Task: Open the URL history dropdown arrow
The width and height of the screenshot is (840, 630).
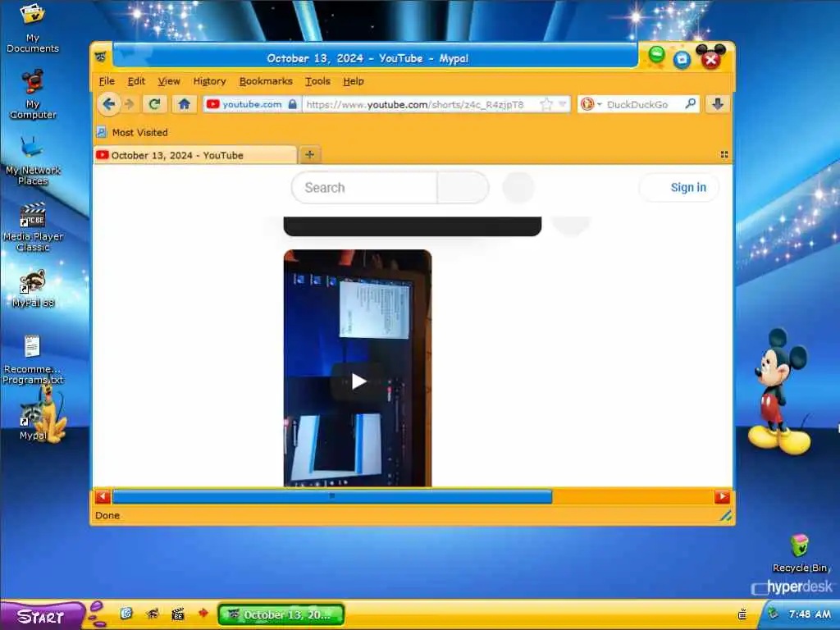Action: [x=562, y=104]
